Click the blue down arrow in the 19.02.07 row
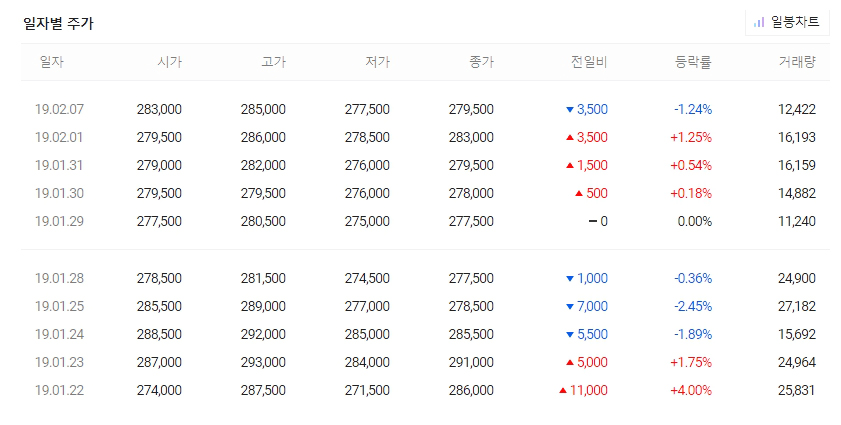The width and height of the screenshot is (841, 425). [x=570, y=110]
